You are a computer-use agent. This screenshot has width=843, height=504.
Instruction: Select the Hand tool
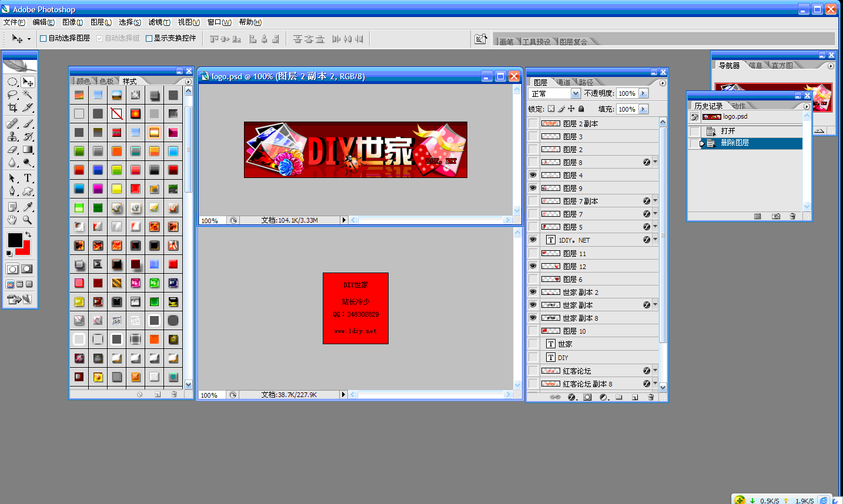pyautogui.click(x=12, y=220)
